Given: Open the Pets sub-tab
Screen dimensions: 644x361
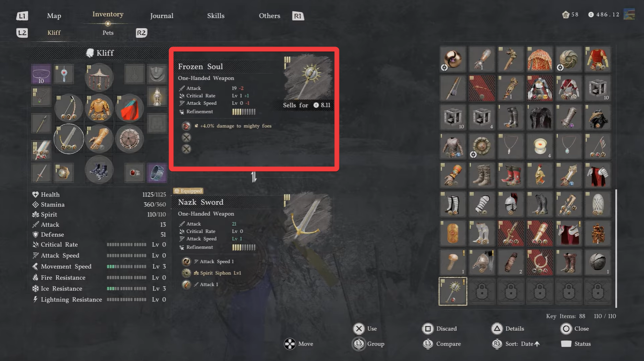Looking at the screenshot, I should (x=108, y=33).
